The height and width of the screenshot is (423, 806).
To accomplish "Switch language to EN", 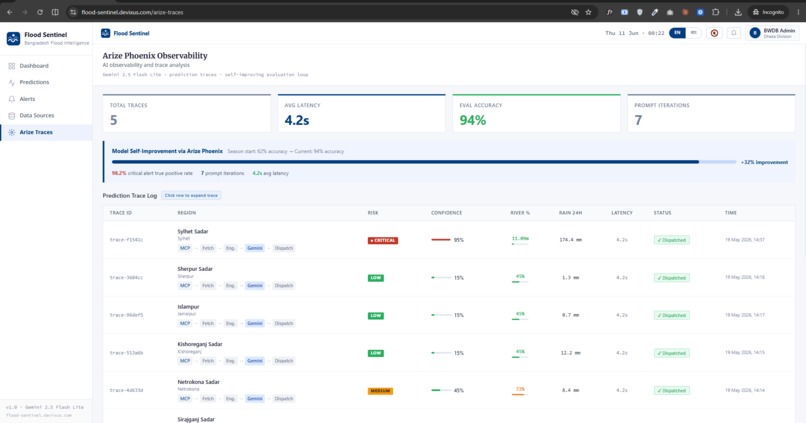I will click(677, 33).
